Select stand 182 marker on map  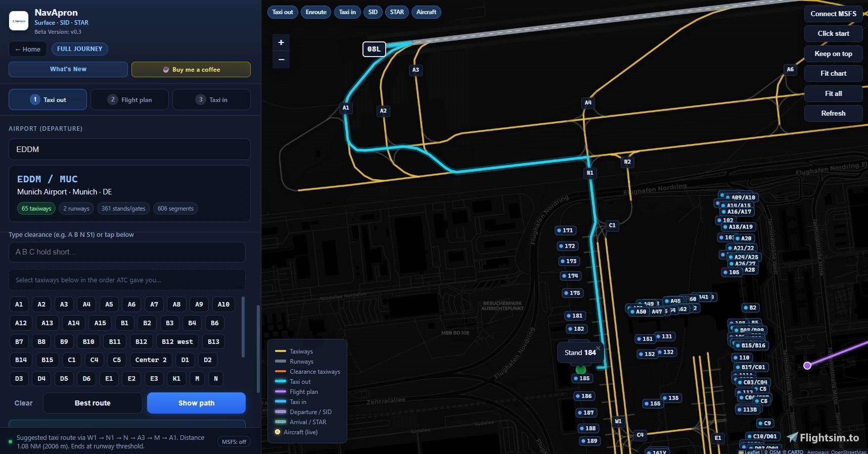[x=576, y=329]
